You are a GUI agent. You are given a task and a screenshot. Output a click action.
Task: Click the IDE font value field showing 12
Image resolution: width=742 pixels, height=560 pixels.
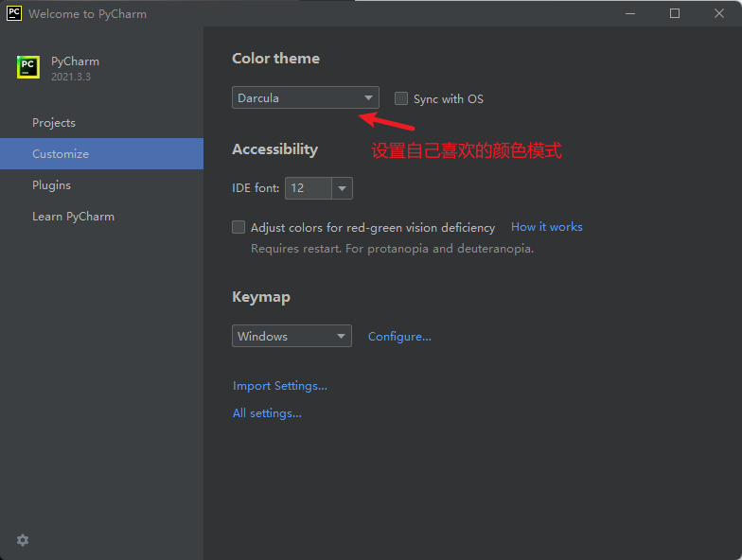(x=309, y=188)
